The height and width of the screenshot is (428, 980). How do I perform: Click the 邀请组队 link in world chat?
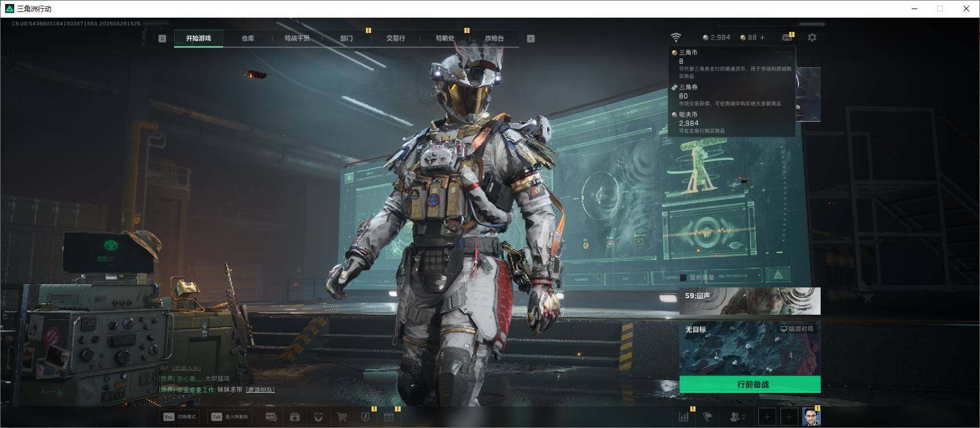click(260, 390)
